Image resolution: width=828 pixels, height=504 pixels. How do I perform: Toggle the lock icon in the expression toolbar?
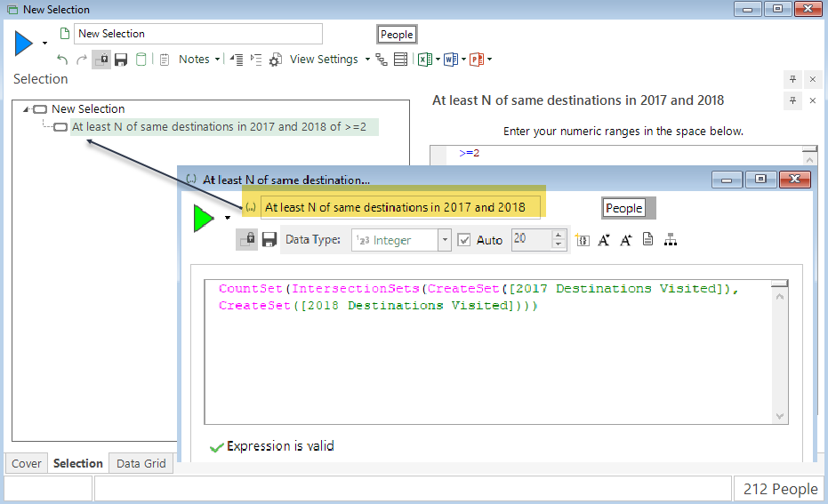click(x=246, y=240)
